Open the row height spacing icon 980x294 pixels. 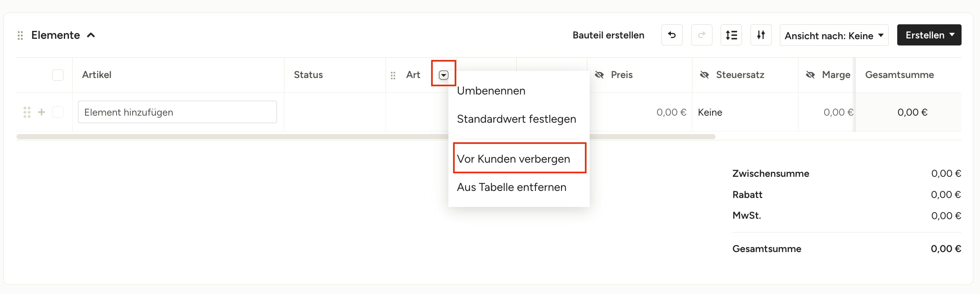tap(731, 35)
